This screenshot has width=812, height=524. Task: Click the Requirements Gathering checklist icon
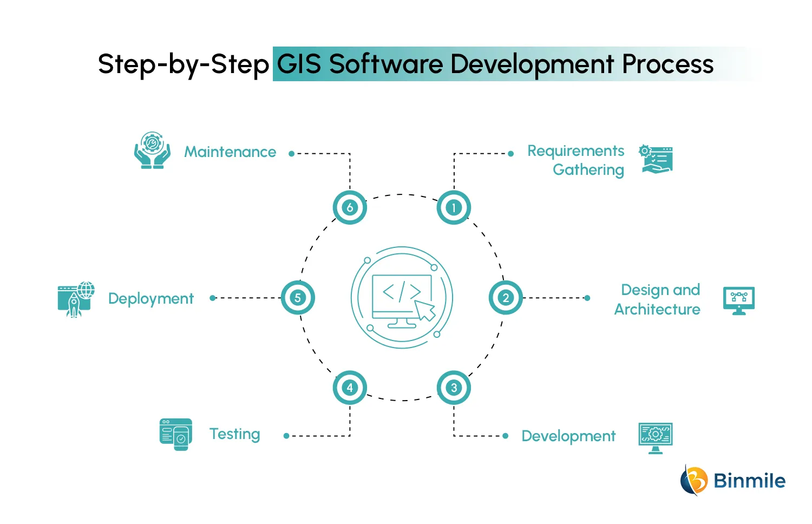[x=656, y=159]
